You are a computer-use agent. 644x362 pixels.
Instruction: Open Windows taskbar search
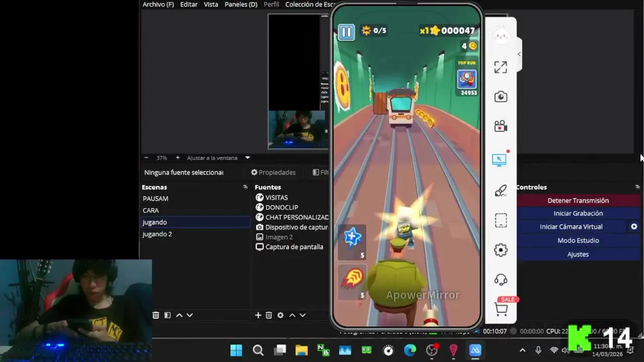tap(258, 350)
